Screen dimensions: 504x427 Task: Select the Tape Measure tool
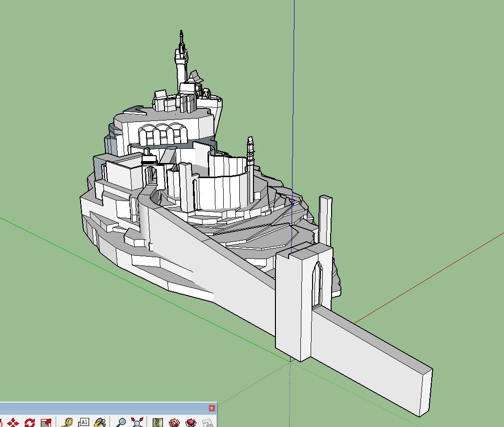pos(67,423)
